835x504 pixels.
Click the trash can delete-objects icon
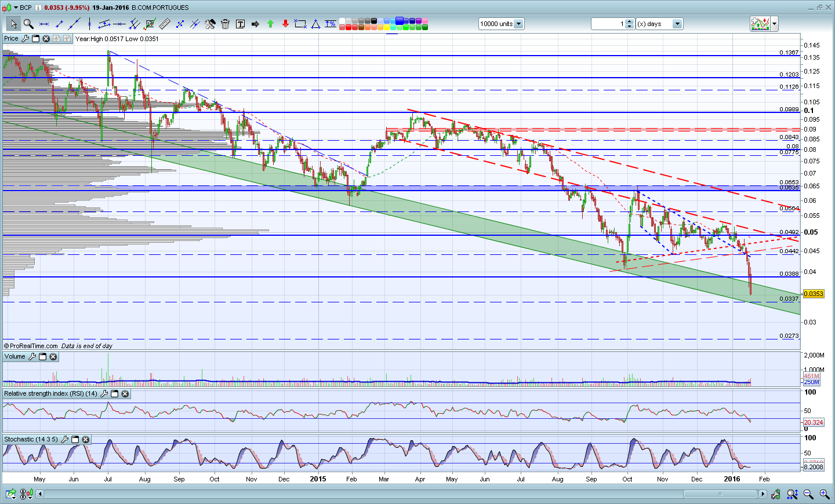[x=225, y=24]
